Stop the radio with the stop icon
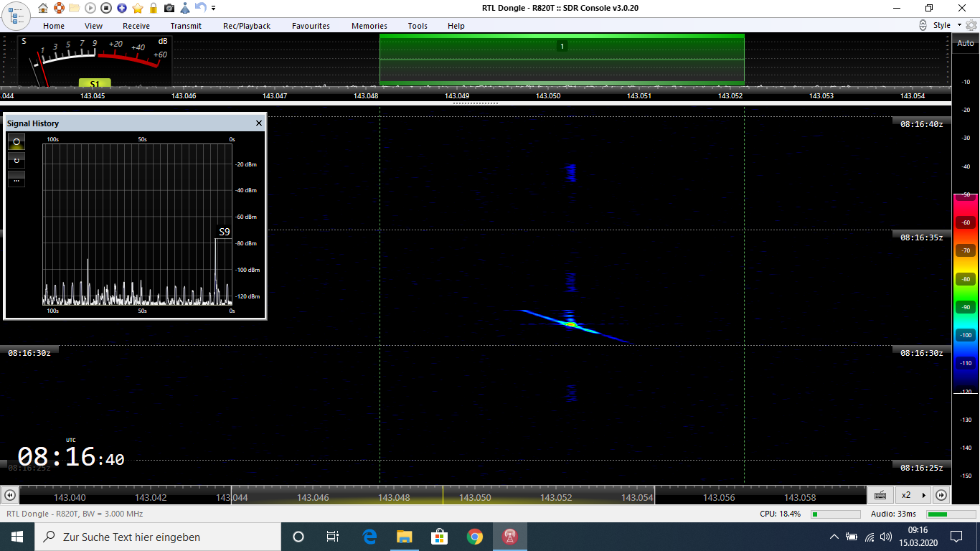The height and width of the screenshot is (551, 980). coord(106,8)
